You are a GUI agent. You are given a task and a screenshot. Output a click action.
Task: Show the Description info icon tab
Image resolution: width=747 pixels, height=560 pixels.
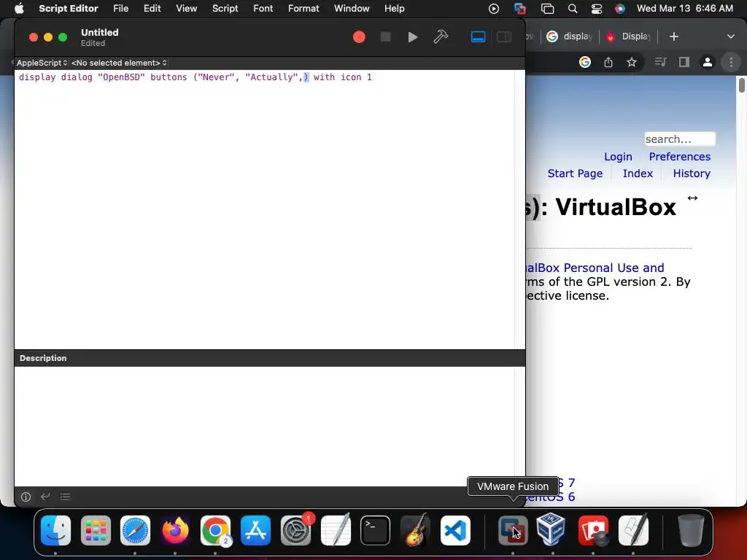[x=26, y=497]
